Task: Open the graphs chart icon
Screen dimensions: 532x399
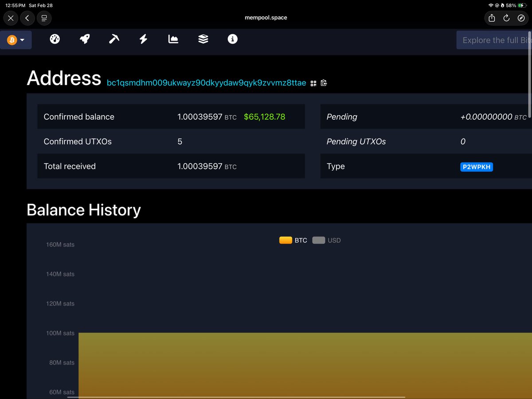Action: pos(173,39)
